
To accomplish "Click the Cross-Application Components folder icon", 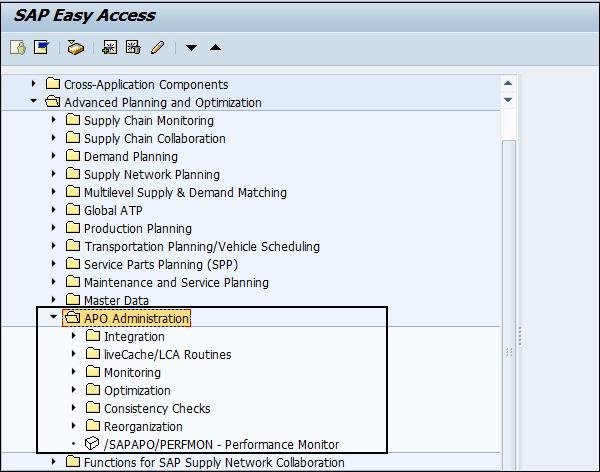I will coord(53,83).
